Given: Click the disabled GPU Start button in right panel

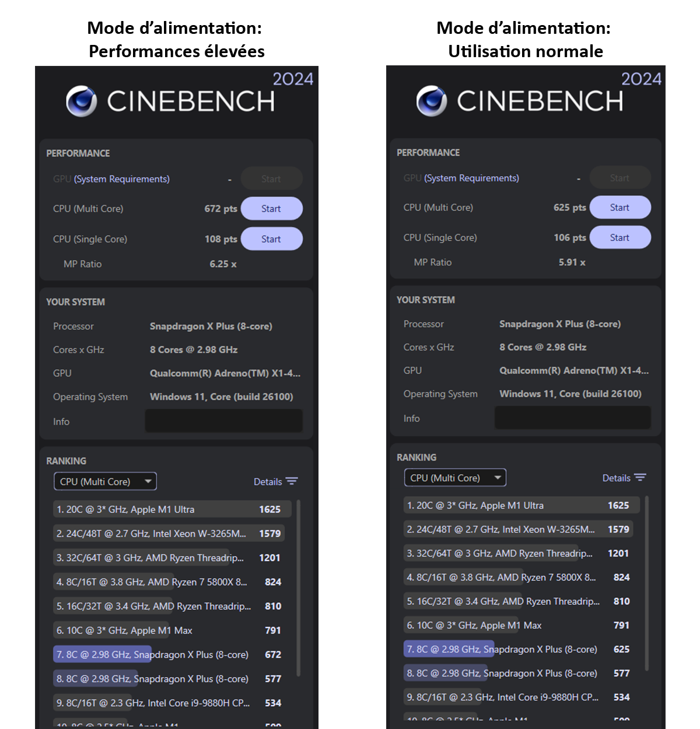Looking at the screenshot, I should click(x=620, y=177).
